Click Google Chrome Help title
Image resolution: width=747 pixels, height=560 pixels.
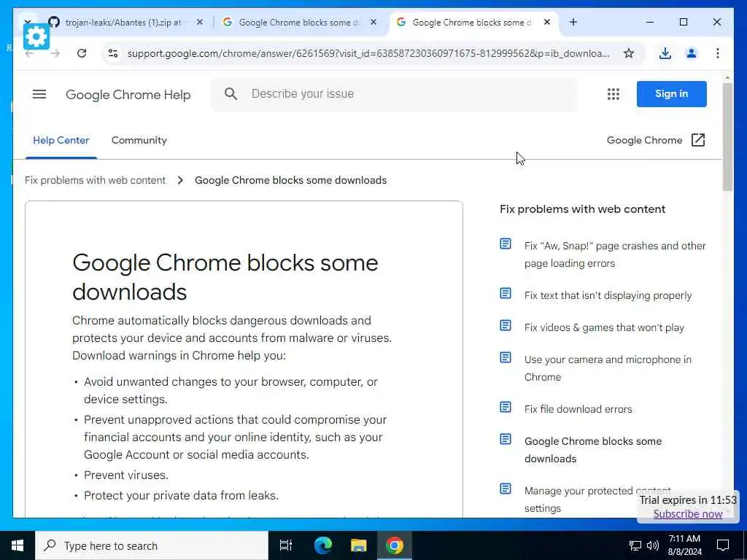[128, 95]
